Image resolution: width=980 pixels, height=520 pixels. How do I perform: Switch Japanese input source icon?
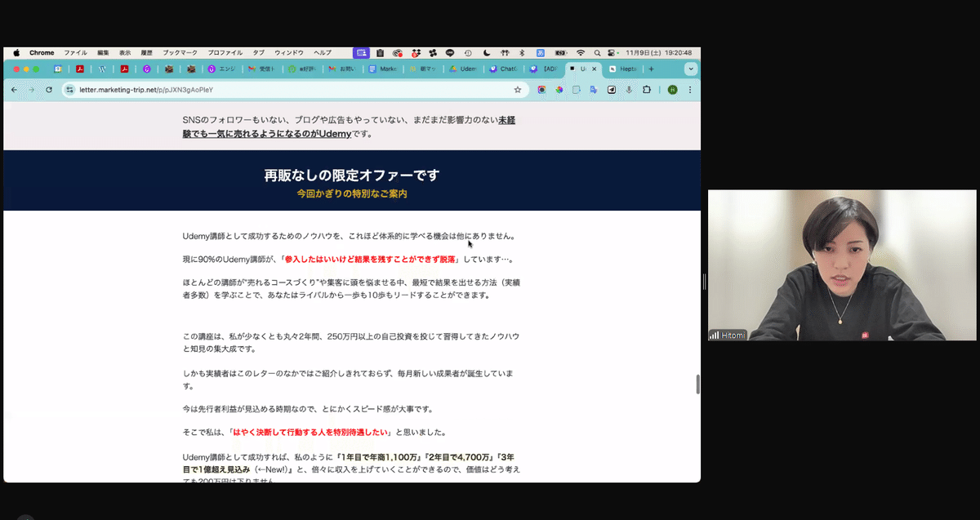pyautogui.click(x=541, y=52)
